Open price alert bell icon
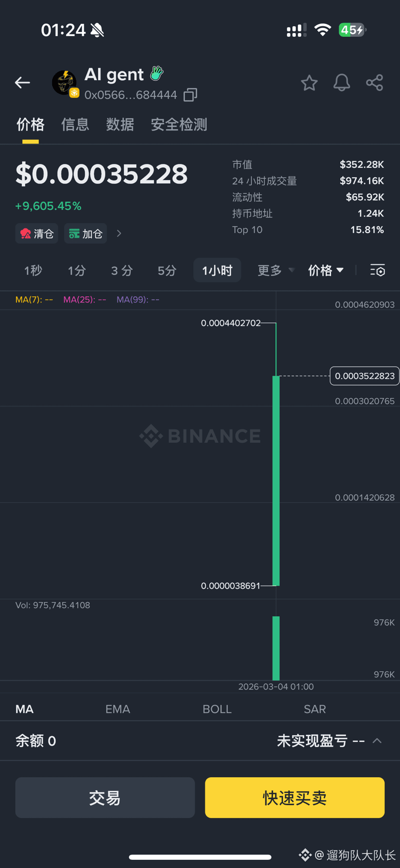Viewport: 400px width, 868px height. coord(342,83)
